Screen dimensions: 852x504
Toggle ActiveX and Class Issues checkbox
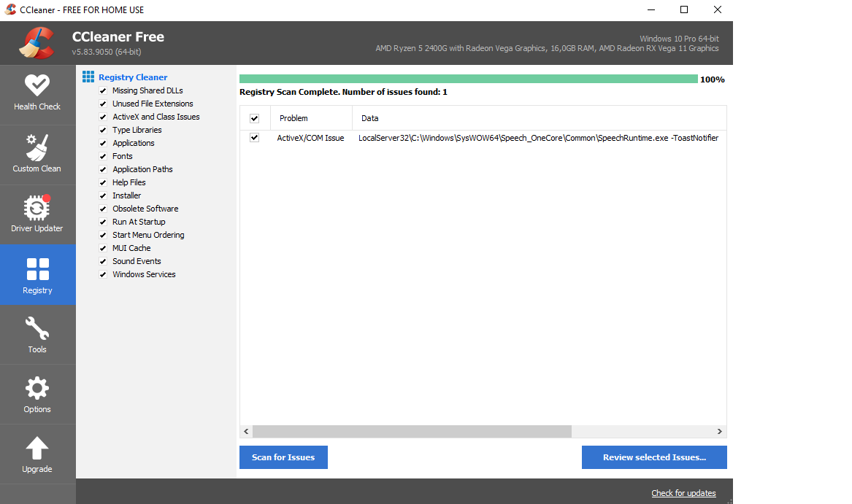point(103,117)
